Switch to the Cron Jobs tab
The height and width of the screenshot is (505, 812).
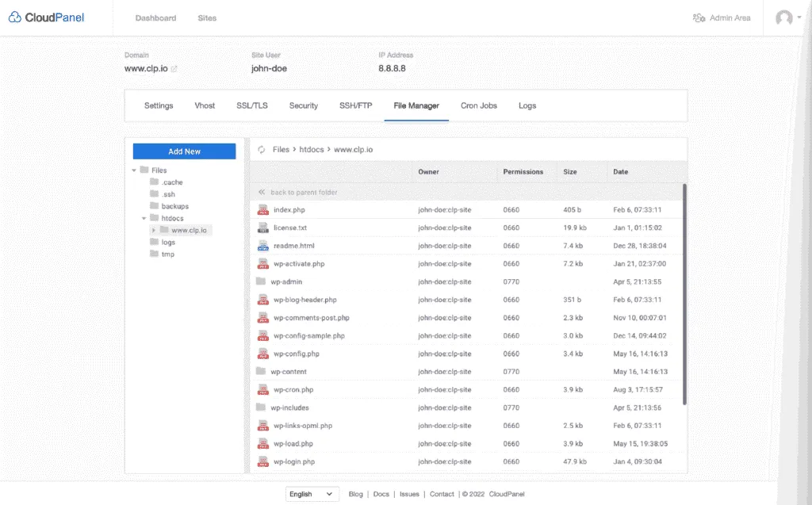(x=478, y=105)
